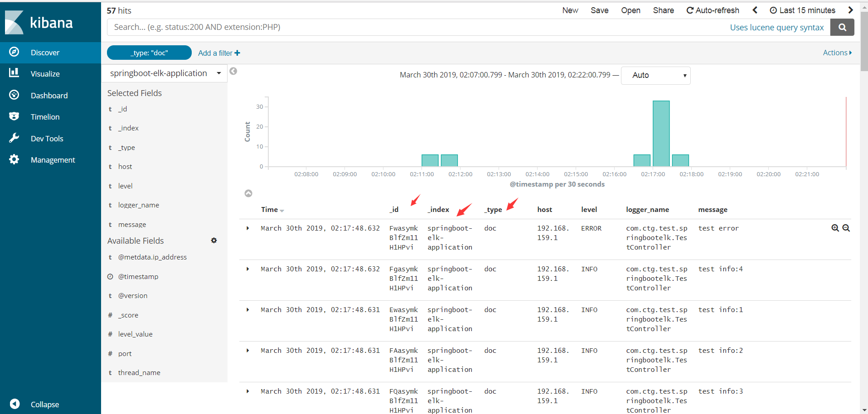Click the ERROR level cell
This screenshot has height=414, width=868.
tap(592, 228)
